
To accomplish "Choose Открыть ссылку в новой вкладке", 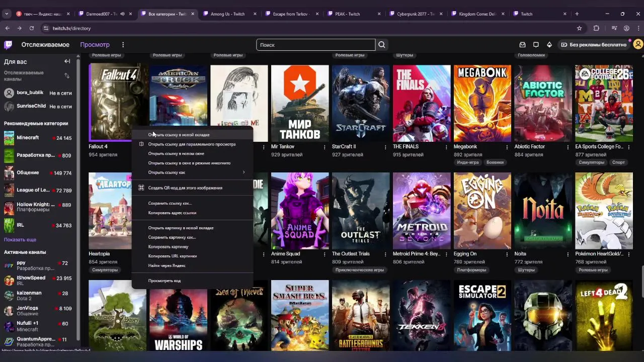I will [x=192, y=135].
